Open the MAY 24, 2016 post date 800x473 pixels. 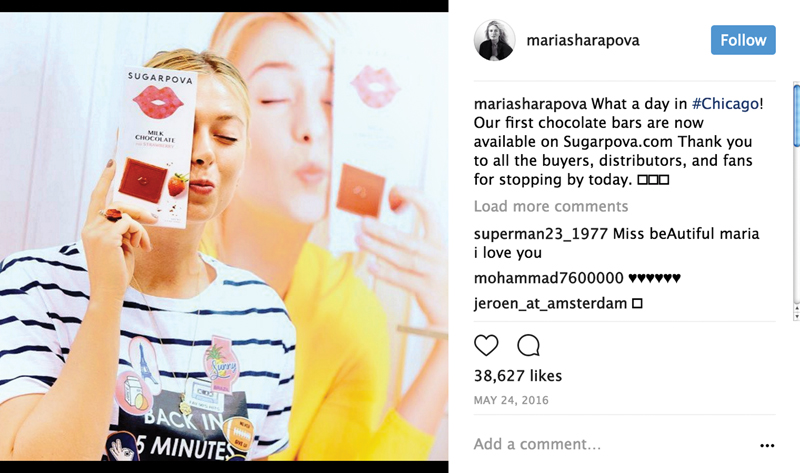[511, 400]
